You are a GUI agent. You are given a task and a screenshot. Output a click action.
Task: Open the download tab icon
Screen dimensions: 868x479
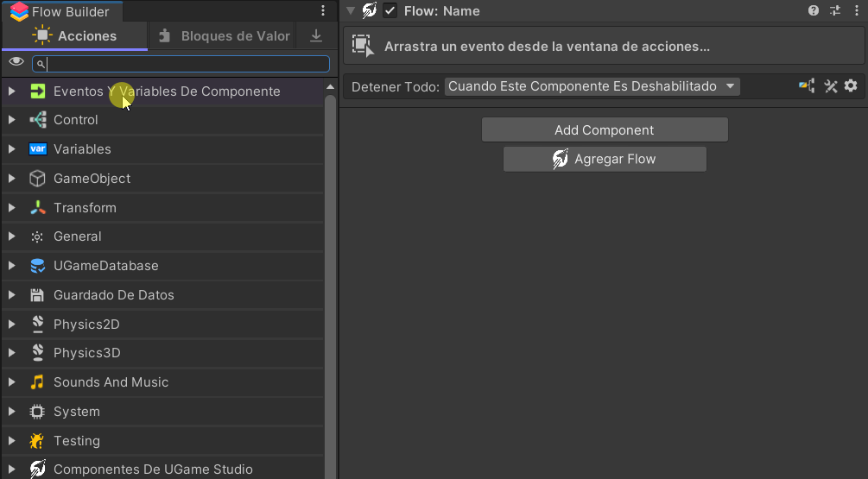316,36
